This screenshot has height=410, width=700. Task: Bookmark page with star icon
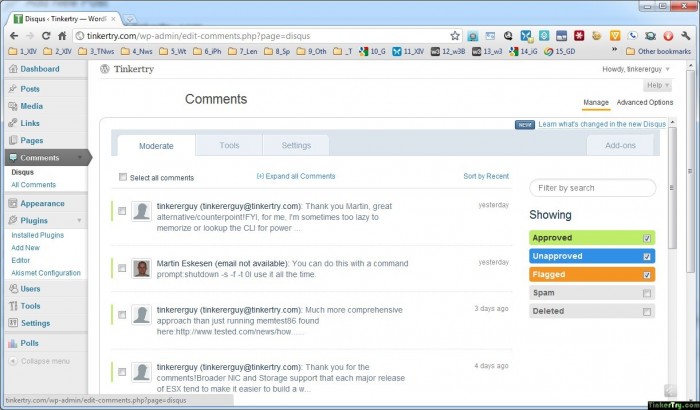coord(455,36)
